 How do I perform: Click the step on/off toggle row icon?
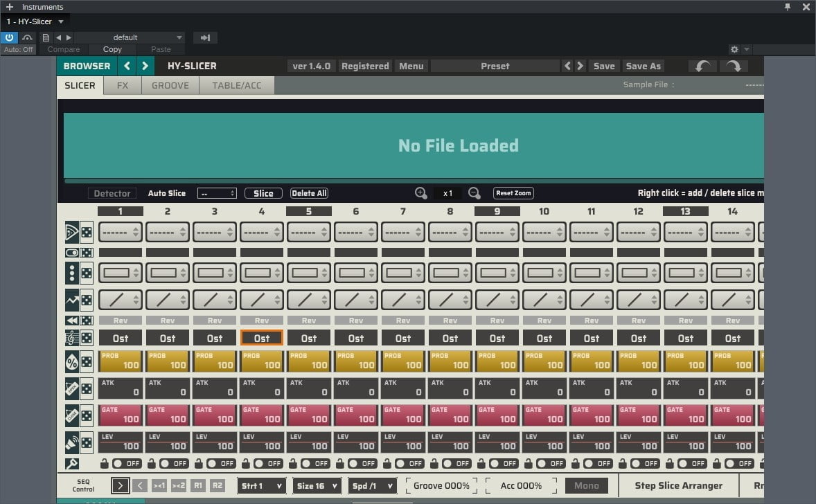pyautogui.click(x=72, y=252)
